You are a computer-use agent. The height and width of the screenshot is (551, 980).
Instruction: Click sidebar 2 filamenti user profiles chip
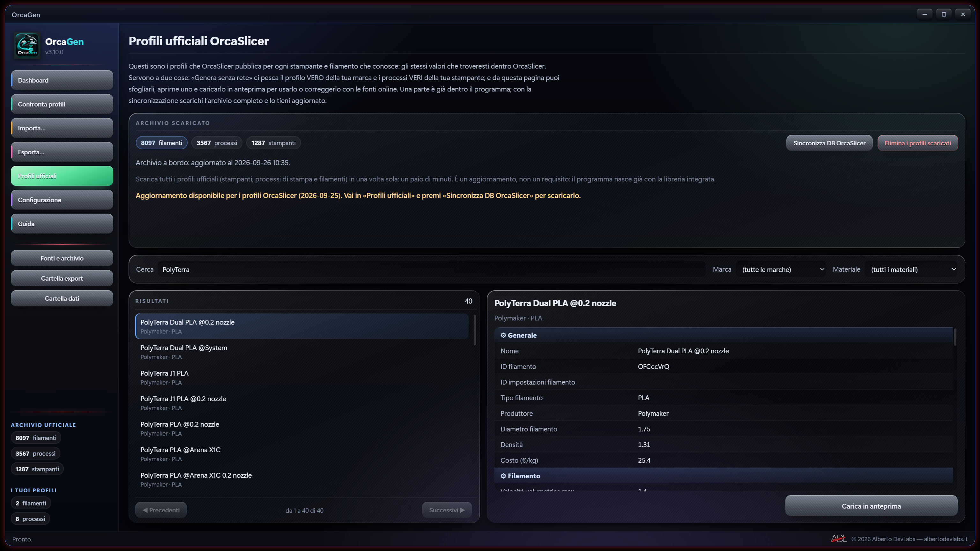click(x=31, y=503)
